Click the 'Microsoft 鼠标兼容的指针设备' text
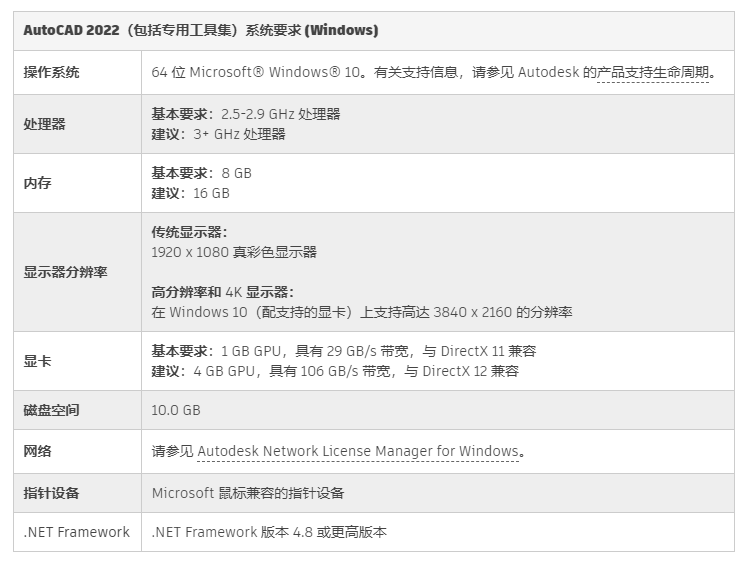This screenshot has height=562, width=746. pos(248,493)
